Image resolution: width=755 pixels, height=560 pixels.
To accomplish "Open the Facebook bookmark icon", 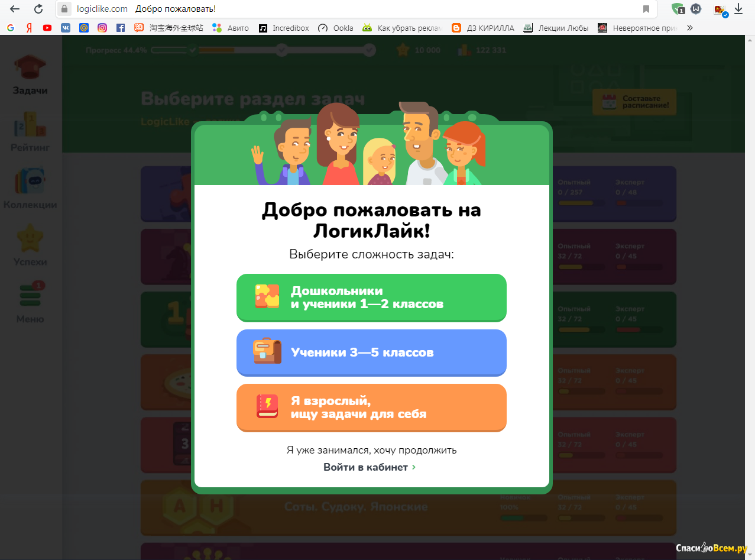I will [x=121, y=28].
